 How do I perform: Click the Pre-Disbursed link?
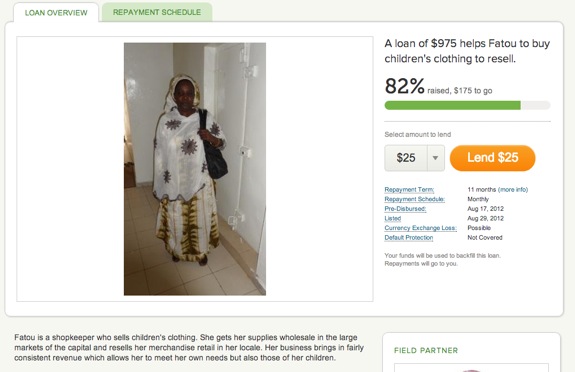(x=405, y=209)
